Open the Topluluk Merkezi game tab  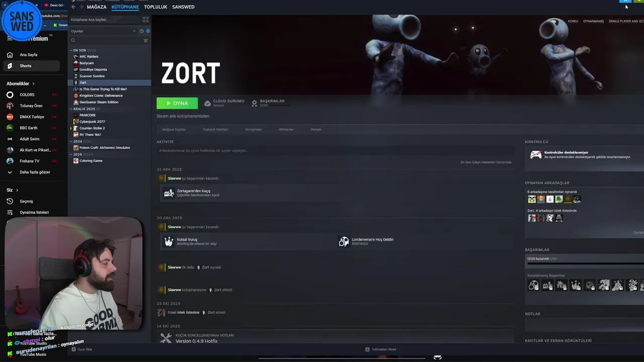[x=215, y=130]
